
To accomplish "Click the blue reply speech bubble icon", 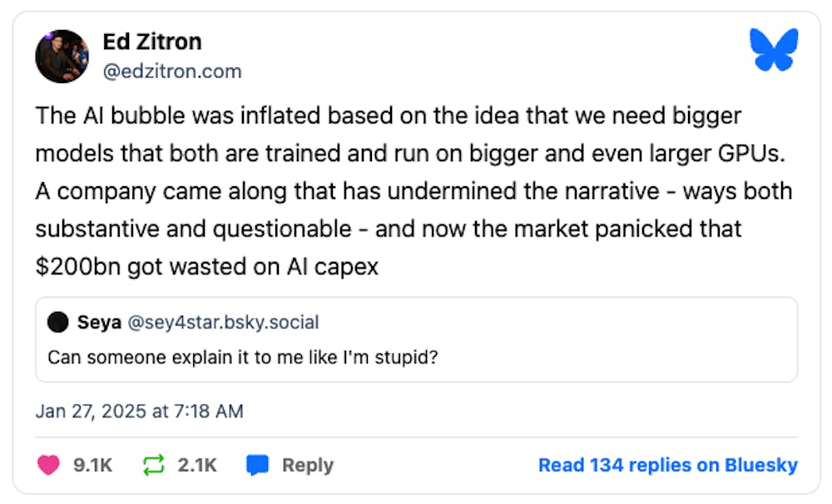I will (258, 465).
